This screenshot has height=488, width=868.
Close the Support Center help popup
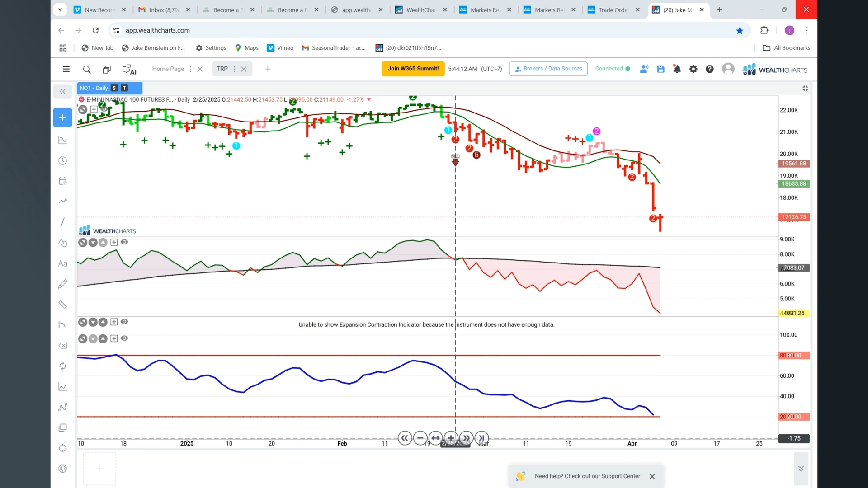652,476
